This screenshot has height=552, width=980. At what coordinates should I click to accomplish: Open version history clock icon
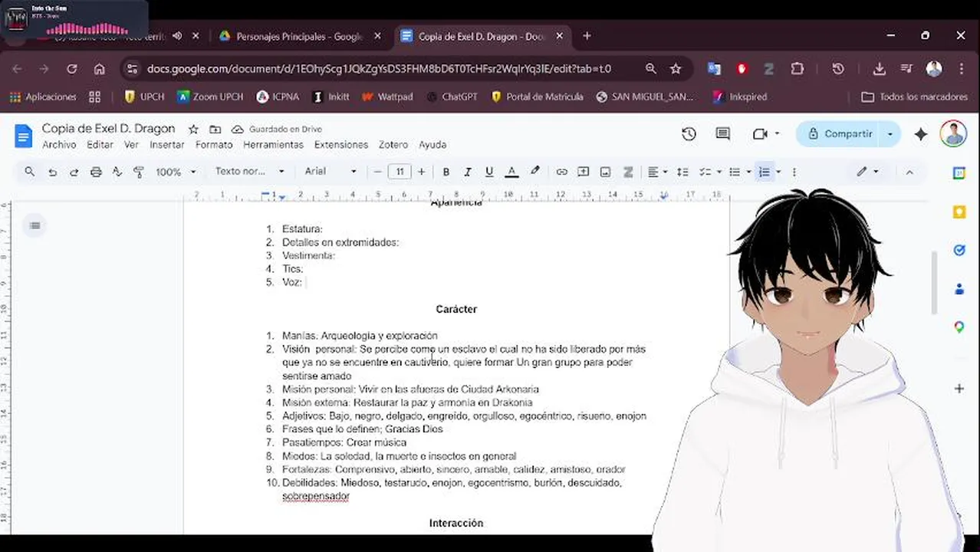[689, 134]
